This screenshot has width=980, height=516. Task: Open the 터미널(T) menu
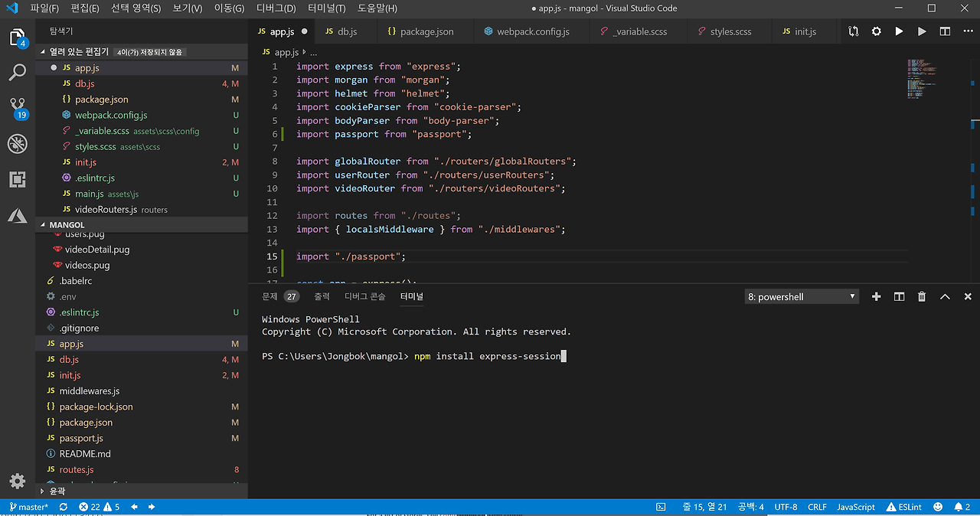[x=328, y=8]
